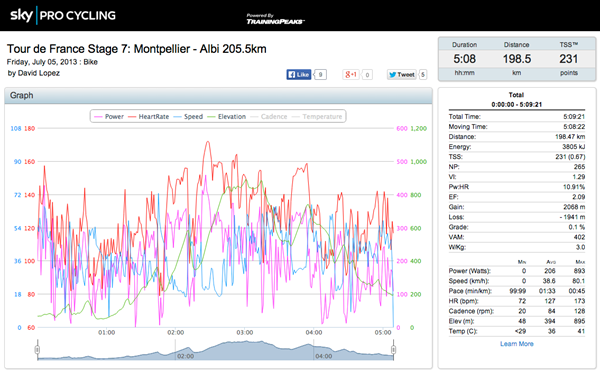The image size is (600, 372).
Task: Click the Loss value -1941 m
Action: 572,217
